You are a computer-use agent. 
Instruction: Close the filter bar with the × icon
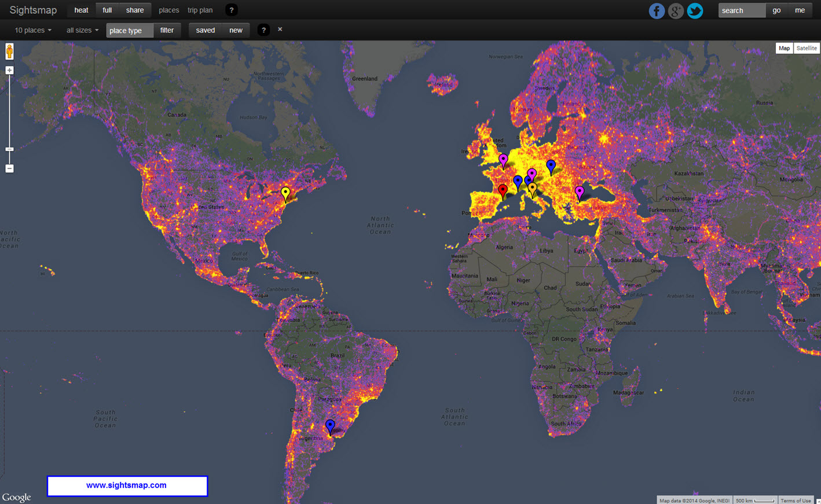[280, 29]
